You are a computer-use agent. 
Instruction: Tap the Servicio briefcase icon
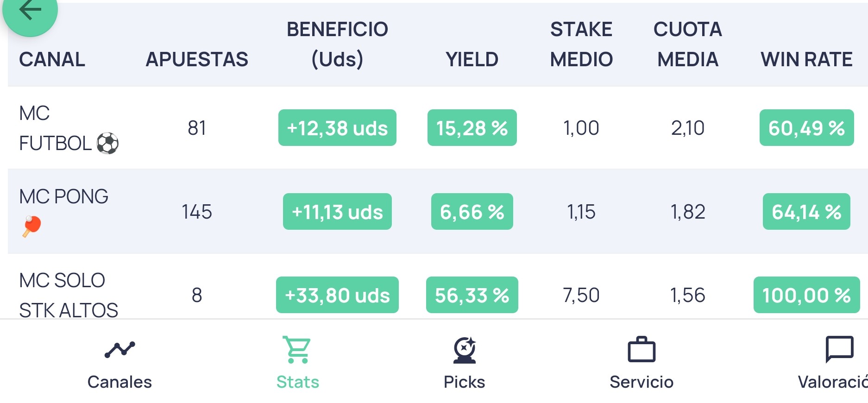(x=642, y=349)
